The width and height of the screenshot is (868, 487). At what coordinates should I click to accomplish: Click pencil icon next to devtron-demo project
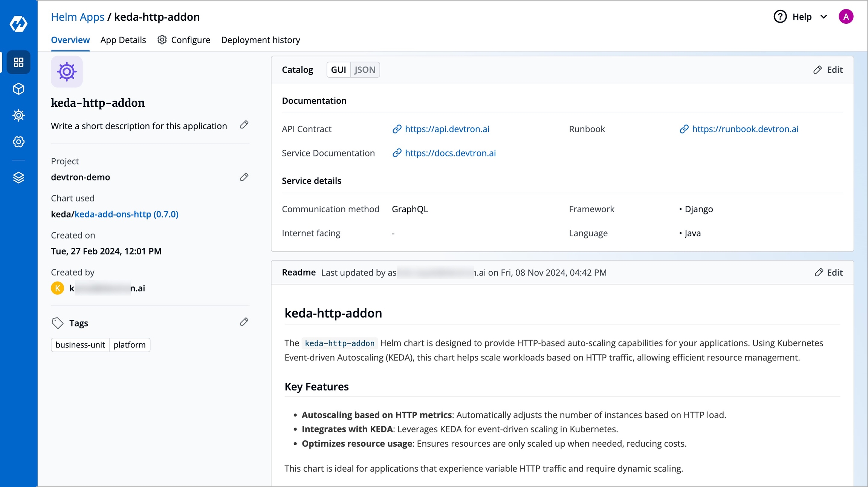tap(244, 177)
